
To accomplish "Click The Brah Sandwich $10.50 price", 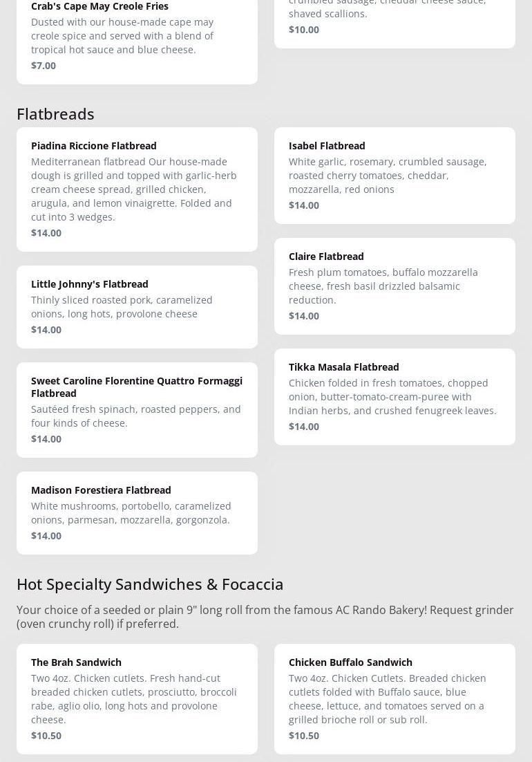I will point(46,736).
